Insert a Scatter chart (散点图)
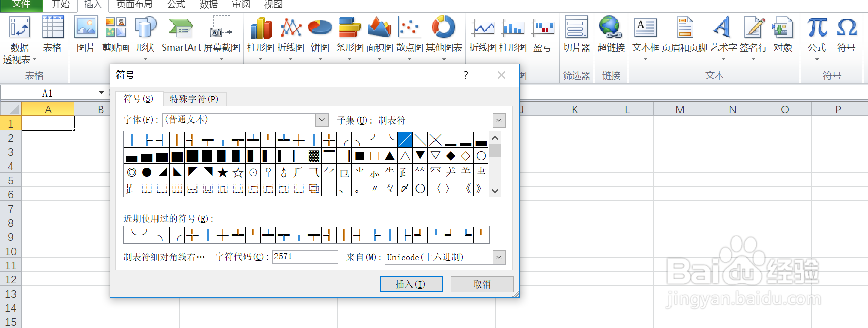The image size is (868, 328). (409, 38)
